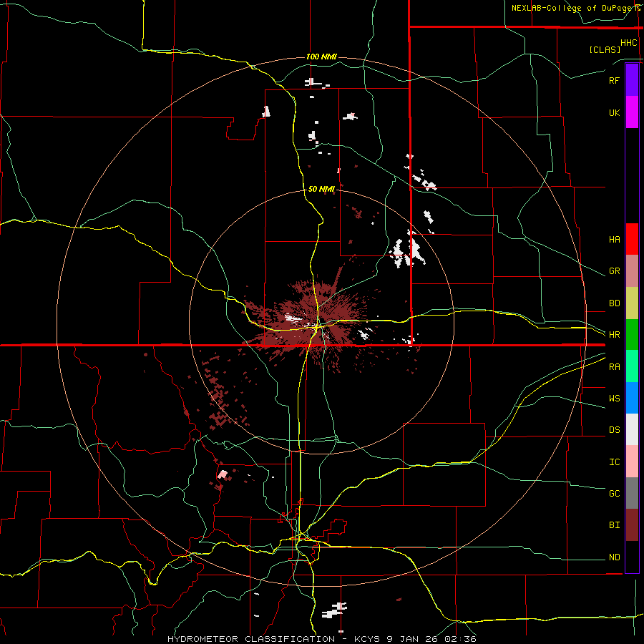Select the GR legend color block
Screen dimensions: 644x644
coord(632,270)
